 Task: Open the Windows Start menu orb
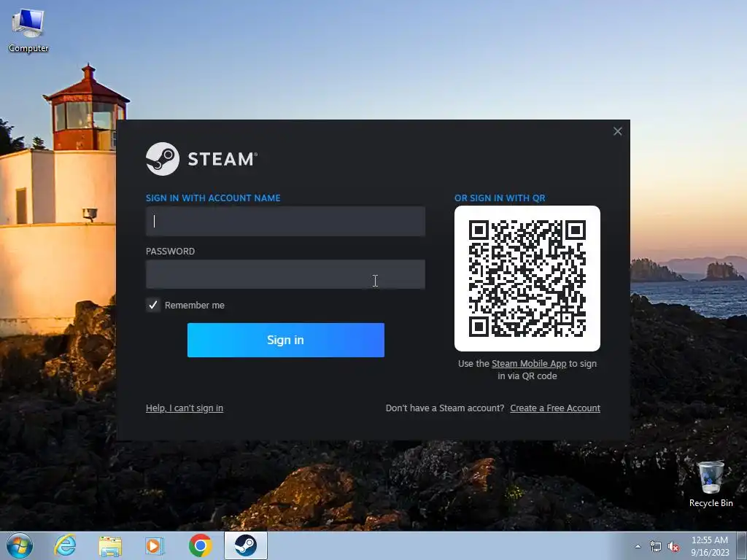coord(20,545)
